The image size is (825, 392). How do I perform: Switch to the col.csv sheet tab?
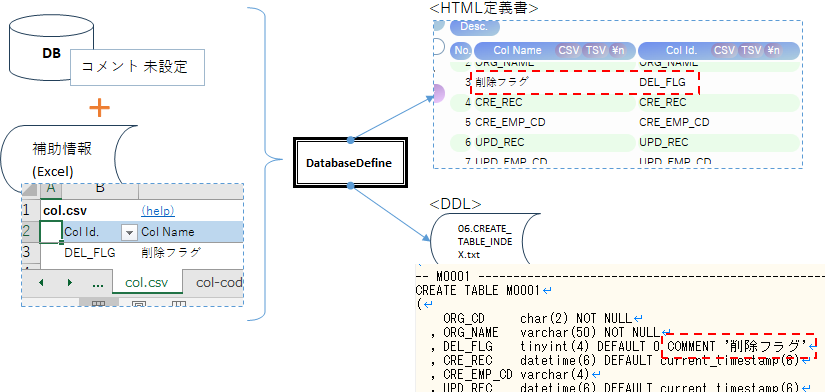pos(147,283)
